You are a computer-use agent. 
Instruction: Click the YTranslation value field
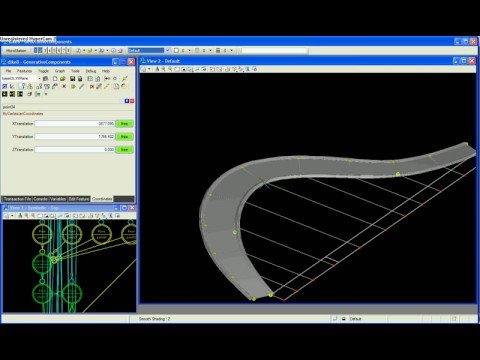pos(75,137)
